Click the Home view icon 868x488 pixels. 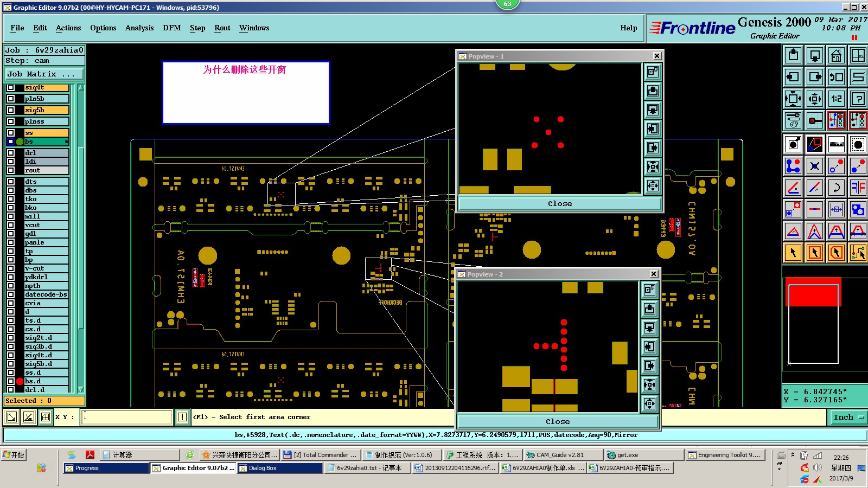click(836, 55)
